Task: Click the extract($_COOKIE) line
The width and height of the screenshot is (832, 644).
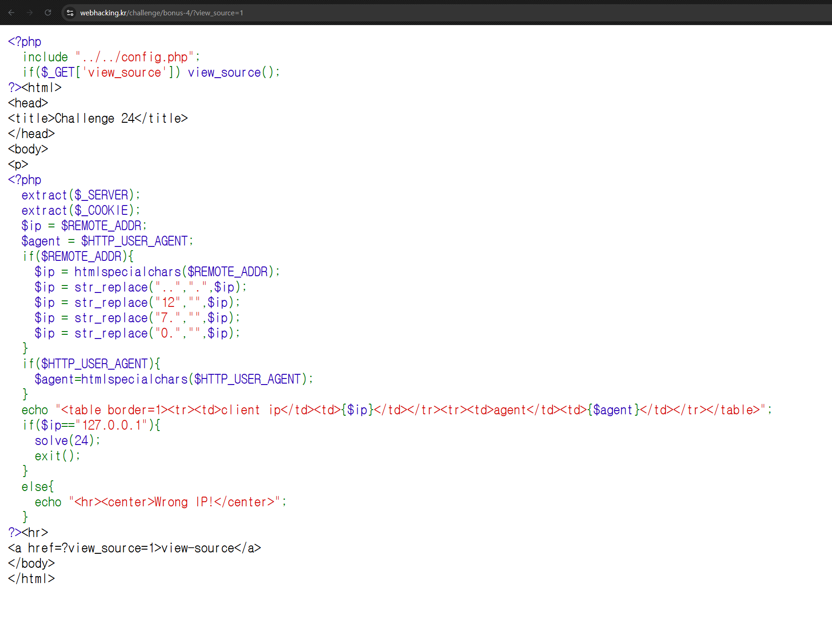Action: [80, 210]
